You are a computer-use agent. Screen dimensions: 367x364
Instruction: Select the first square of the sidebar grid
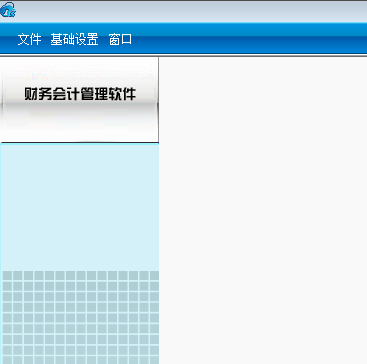[x=7, y=275]
